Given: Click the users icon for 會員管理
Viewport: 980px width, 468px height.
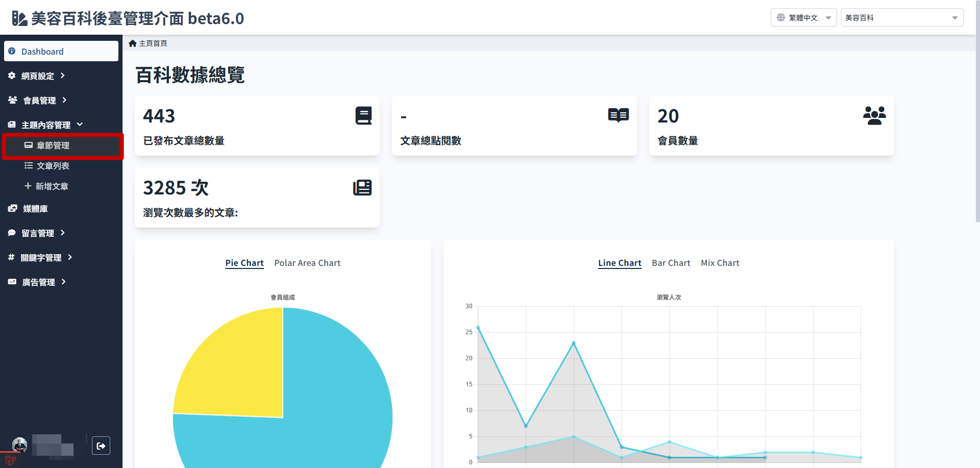Looking at the screenshot, I should pyautogui.click(x=13, y=100).
